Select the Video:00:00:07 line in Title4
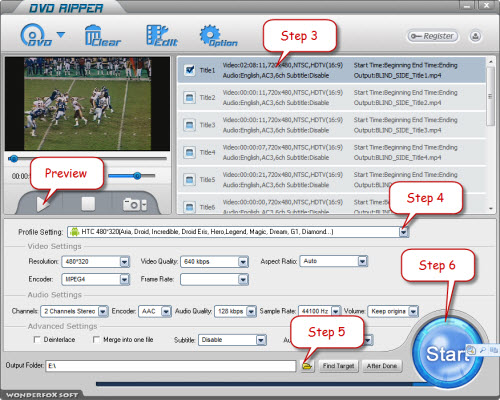The height and width of the screenshot is (400, 500). pos(283,147)
